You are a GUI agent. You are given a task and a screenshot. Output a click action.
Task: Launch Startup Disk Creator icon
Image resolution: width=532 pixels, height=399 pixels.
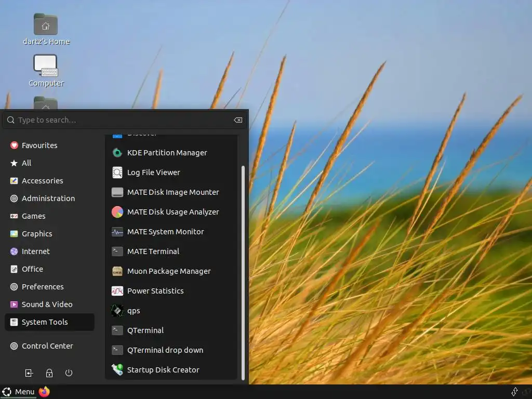coord(117,369)
